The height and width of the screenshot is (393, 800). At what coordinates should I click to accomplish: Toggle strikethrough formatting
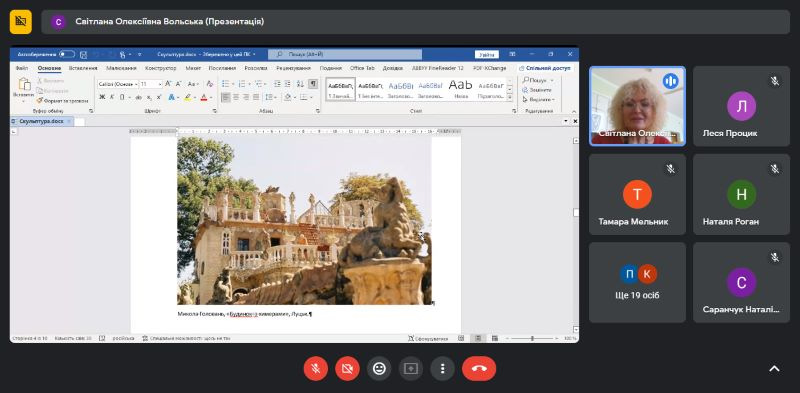click(x=138, y=97)
